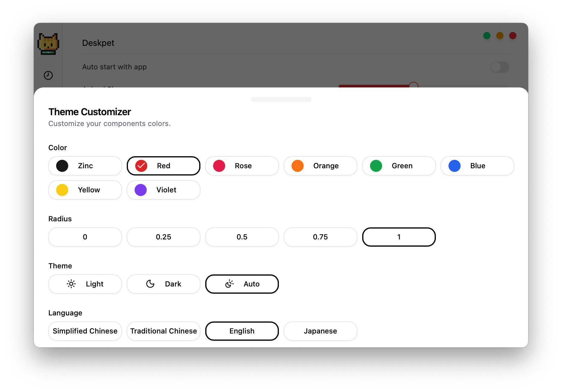Set radius to 0
The image size is (562, 392).
coord(85,237)
